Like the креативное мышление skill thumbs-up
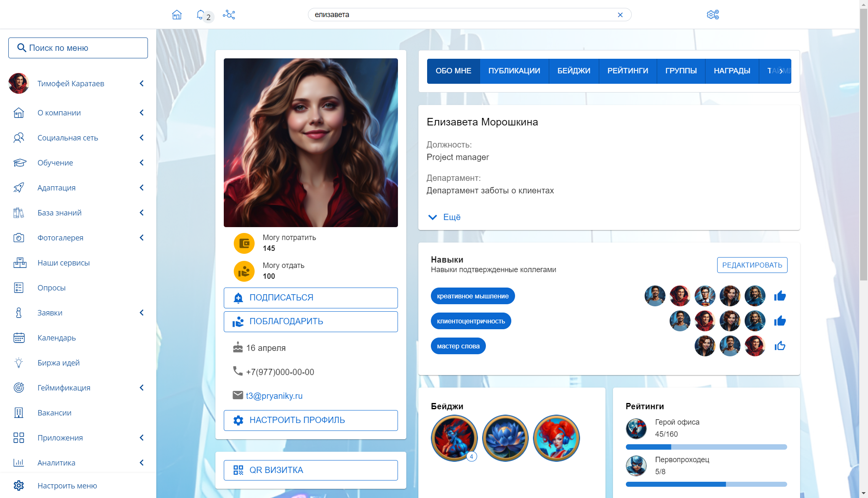Image resolution: width=868 pixels, height=498 pixels. coord(780,296)
